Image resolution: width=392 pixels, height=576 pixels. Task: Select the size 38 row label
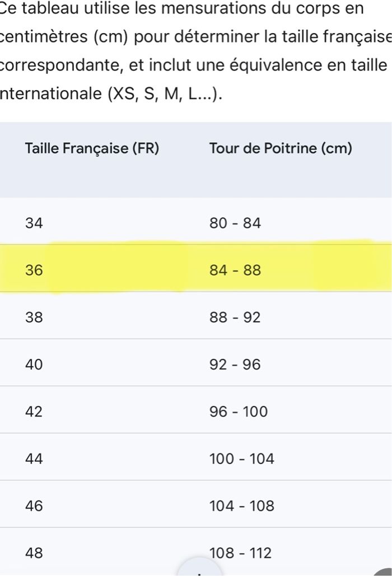tap(34, 317)
